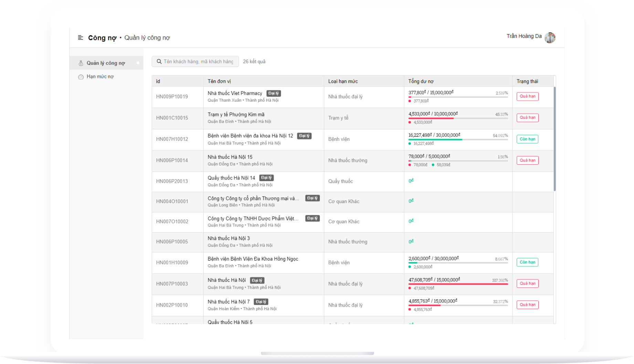Click the Đại lý badge on Nhà thuốc Hà Nội 7
Viewport: 634px width, 364px height.
pyautogui.click(x=261, y=302)
